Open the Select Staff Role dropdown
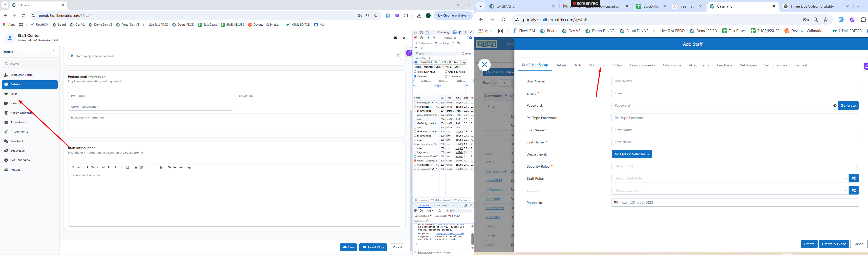The width and height of the screenshot is (868, 255). 730,178
